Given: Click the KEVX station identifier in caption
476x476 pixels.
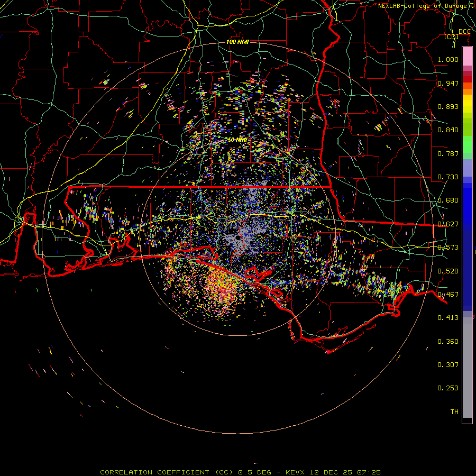Looking at the screenshot, I should tap(295, 472).
